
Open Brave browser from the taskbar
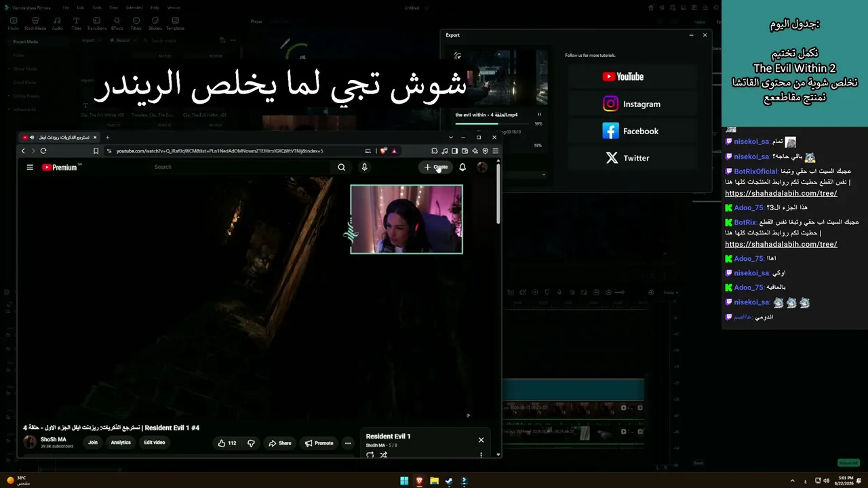point(419,481)
